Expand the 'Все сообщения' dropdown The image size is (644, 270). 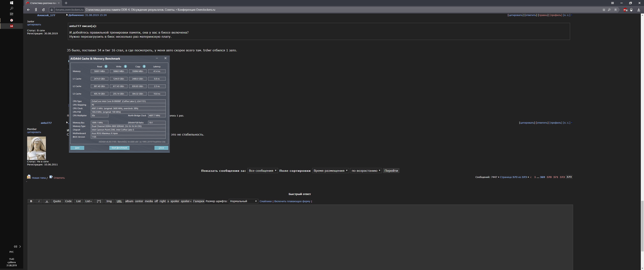(x=262, y=171)
